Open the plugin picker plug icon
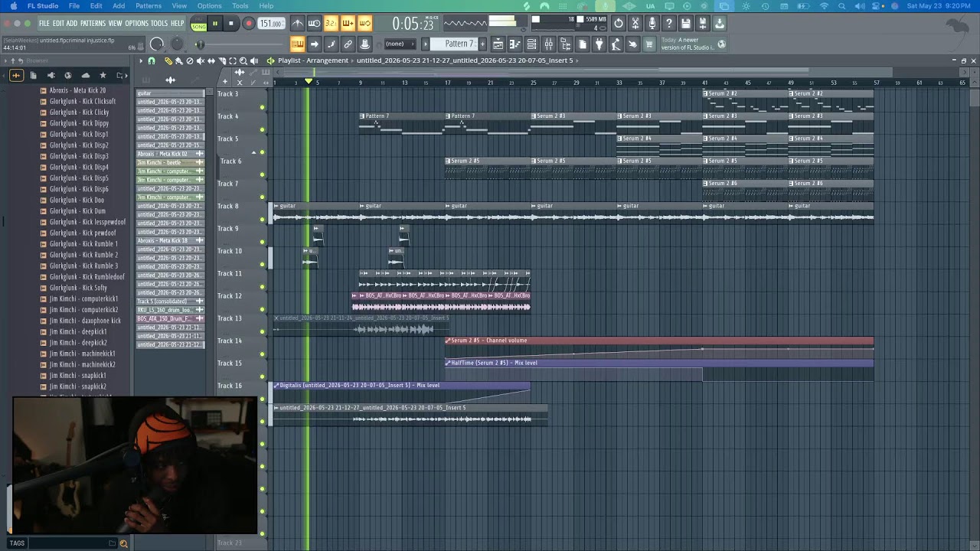 599,44
